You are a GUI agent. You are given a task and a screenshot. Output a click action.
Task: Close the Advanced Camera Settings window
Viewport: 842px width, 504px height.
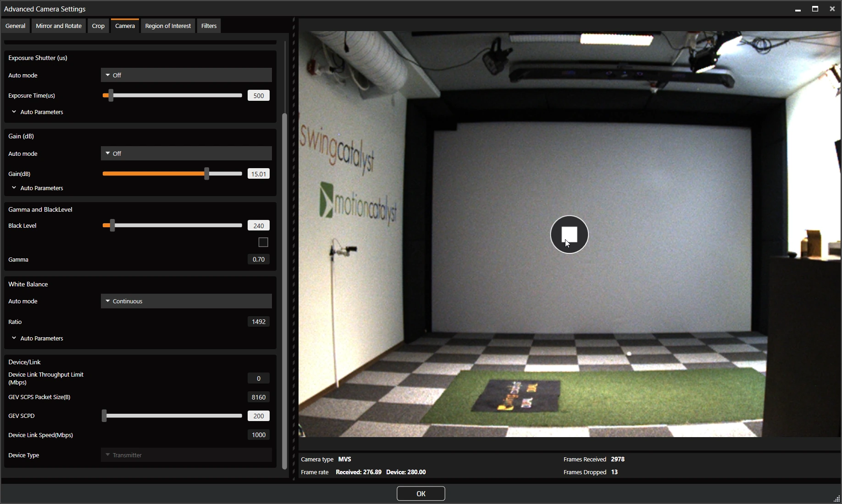[x=832, y=9]
